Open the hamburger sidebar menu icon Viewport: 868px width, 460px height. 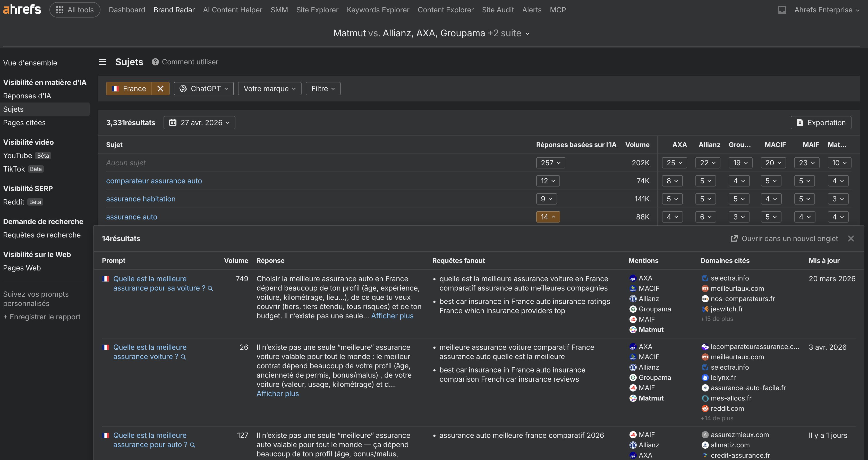click(103, 62)
